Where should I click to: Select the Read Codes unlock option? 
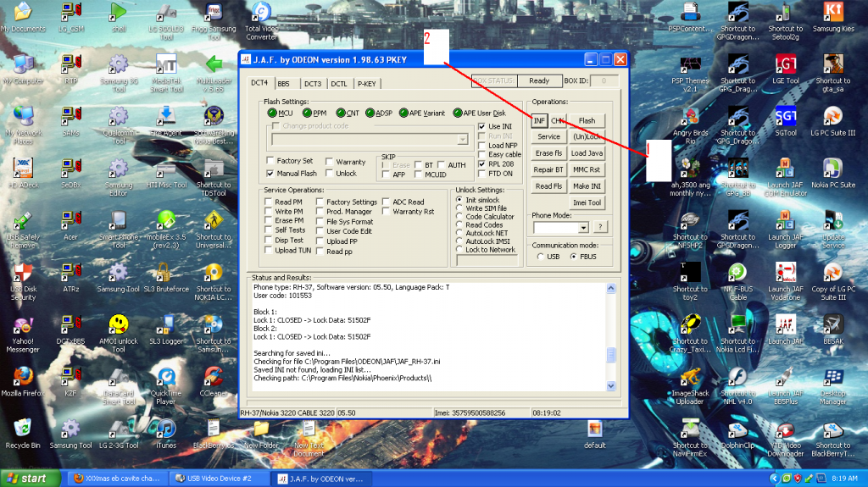460,225
